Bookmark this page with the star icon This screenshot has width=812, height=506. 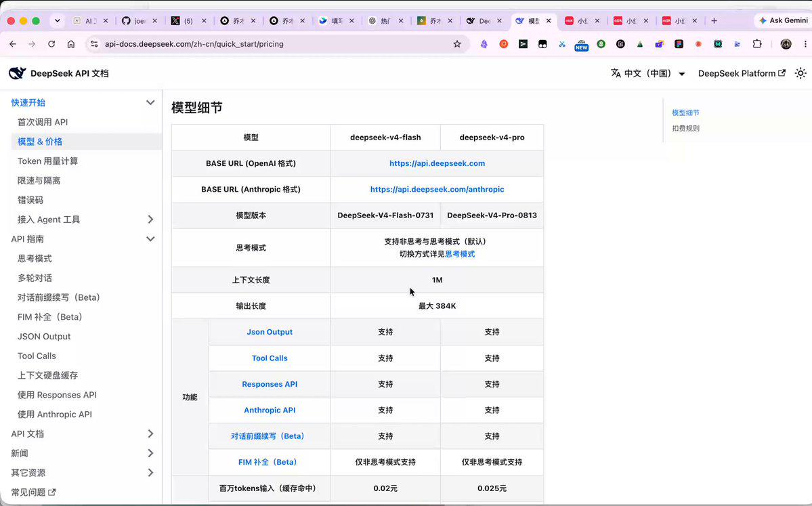[x=456, y=44]
